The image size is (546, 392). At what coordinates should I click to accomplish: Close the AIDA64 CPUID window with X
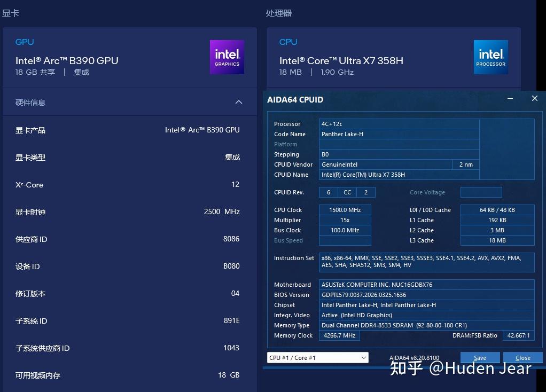534,98
